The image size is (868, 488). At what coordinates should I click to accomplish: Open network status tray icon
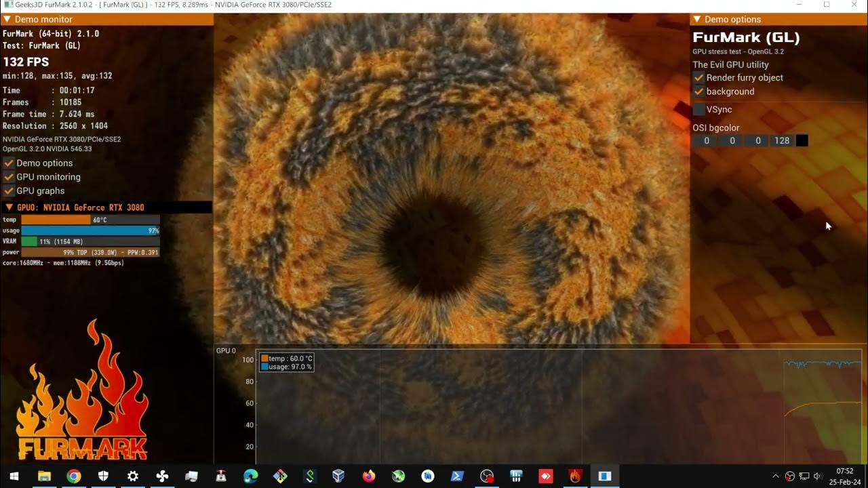[x=804, y=476]
